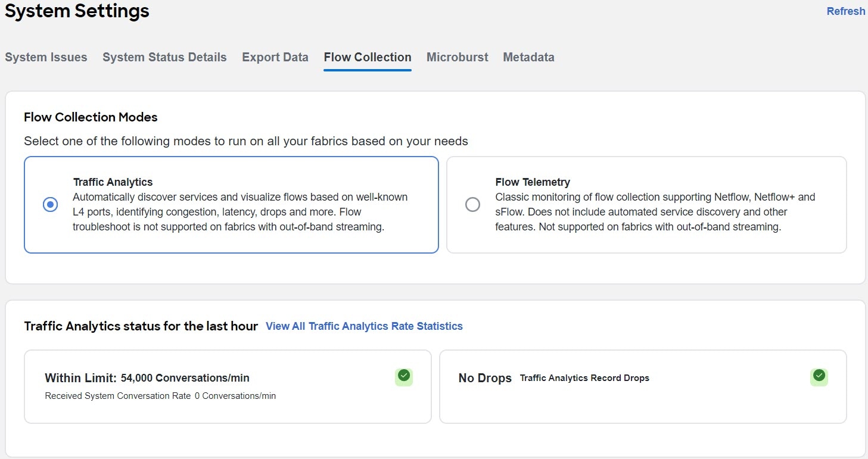The image size is (868, 459).
Task: Click green check icon on Within Limit card
Action: (x=404, y=376)
